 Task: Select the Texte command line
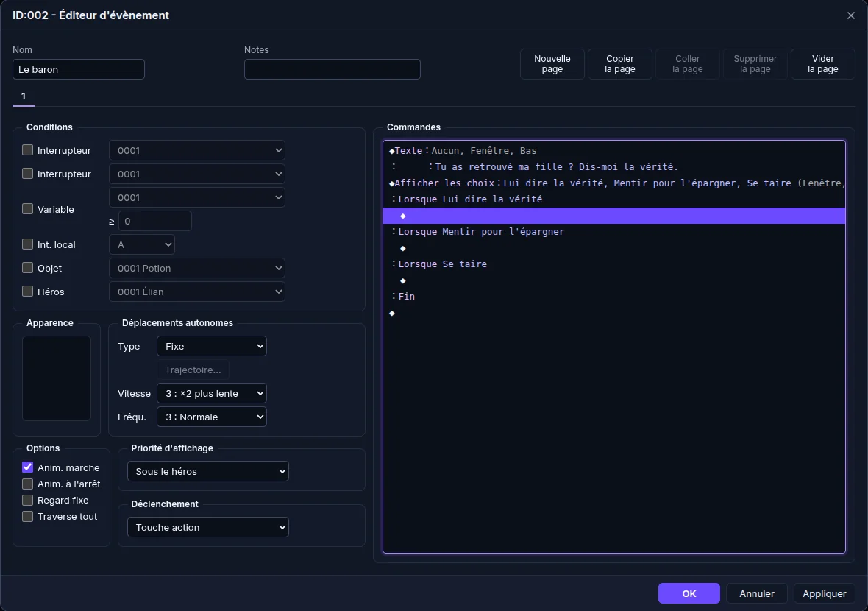pos(614,151)
